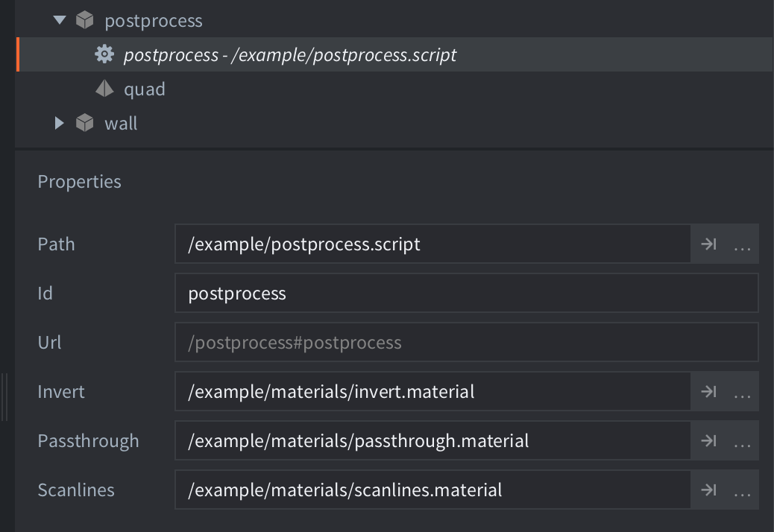The height and width of the screenshot is (532, 774).
Task: Open the Passthrough material via arrow icon
Action: tap(707, 440)
